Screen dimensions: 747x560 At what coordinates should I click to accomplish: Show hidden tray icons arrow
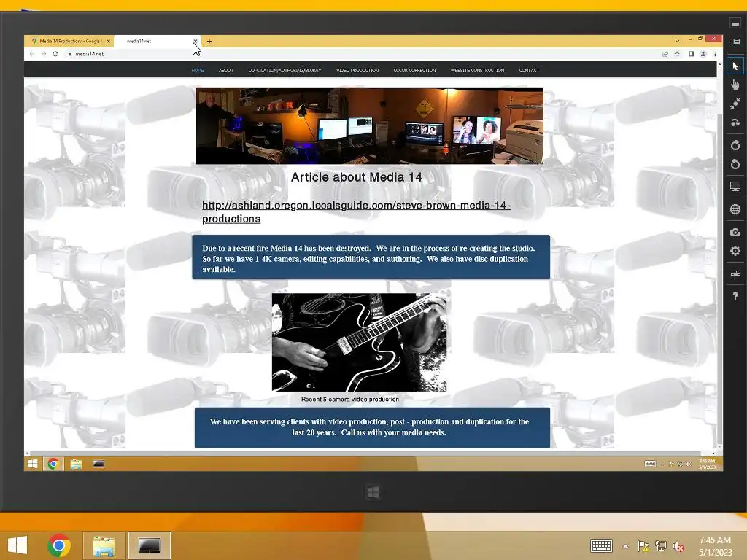(x=625, y=546)
